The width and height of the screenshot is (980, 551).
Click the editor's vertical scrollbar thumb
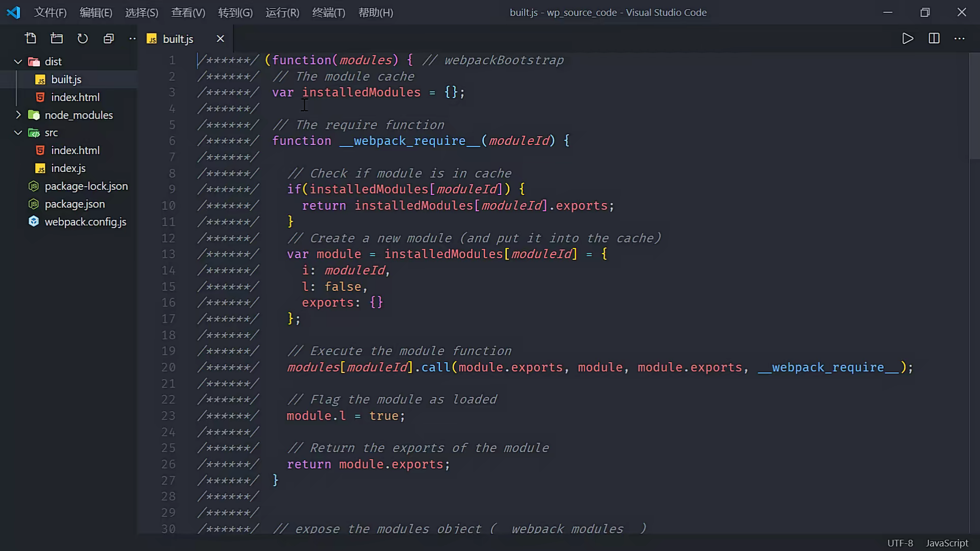(x=974, y=105)
